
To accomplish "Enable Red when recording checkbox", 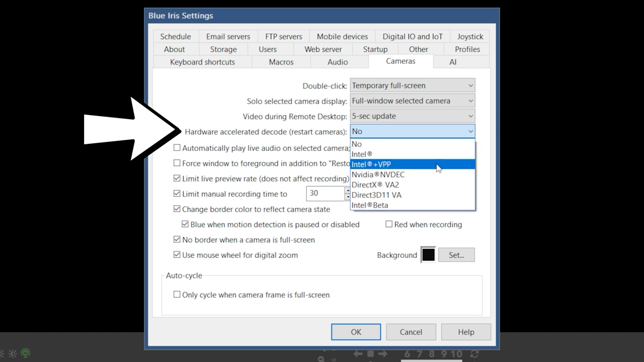I will pyautogui.click(x=389, y=224).
